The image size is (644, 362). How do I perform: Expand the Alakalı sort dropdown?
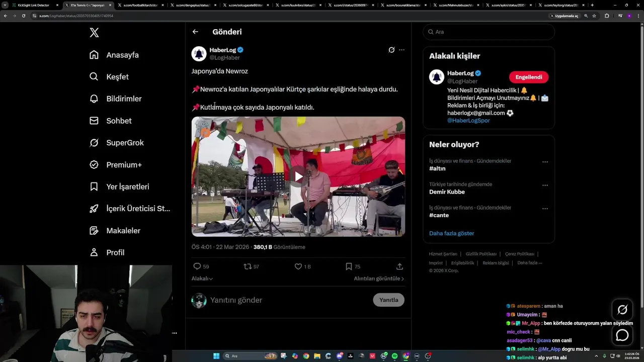[202, 279]
